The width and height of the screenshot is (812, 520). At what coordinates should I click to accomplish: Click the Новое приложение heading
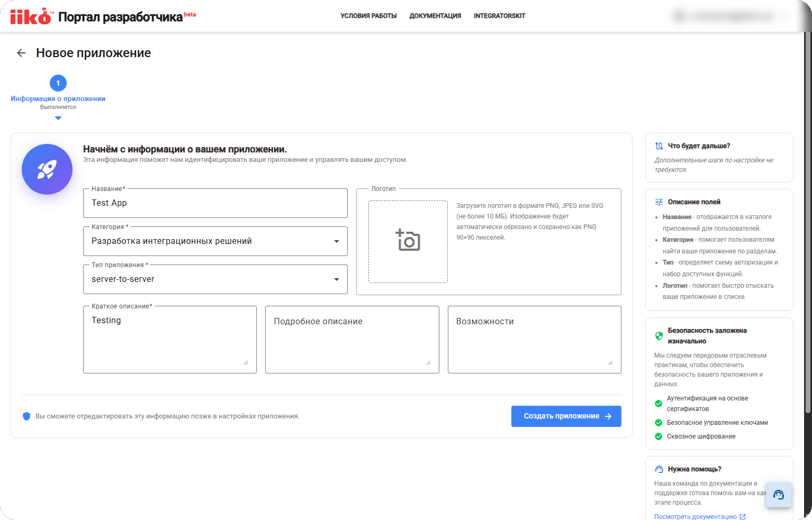(x=94, y=53)
